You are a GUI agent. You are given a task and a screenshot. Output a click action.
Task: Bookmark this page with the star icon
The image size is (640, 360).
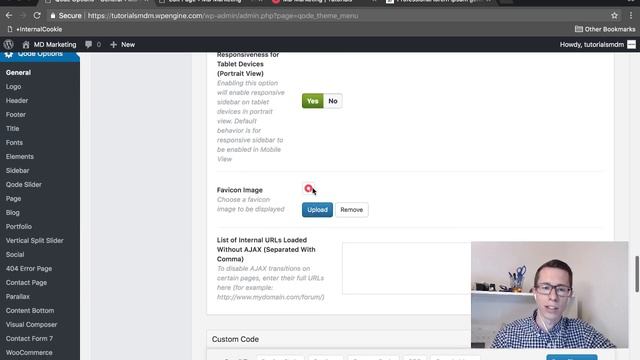click(x=614, y=16)
